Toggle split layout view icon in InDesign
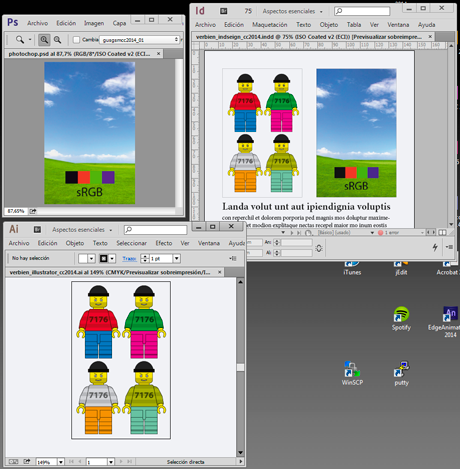Image resolution: width=460 pixels, height=469 pixels. pyautogui.click(x=442, y=232)
